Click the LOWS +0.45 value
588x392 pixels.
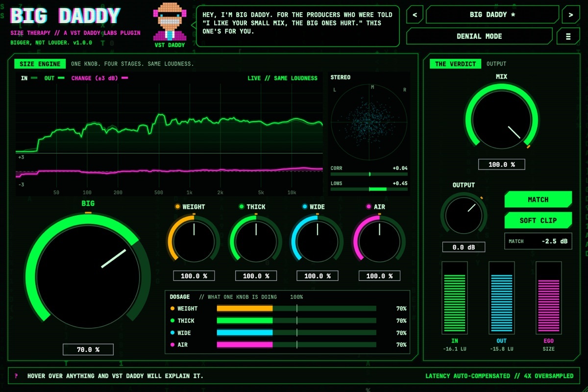coord(400,183)
